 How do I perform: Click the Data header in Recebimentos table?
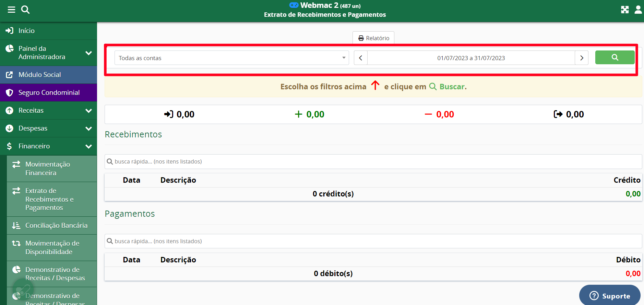pos(132,180)
